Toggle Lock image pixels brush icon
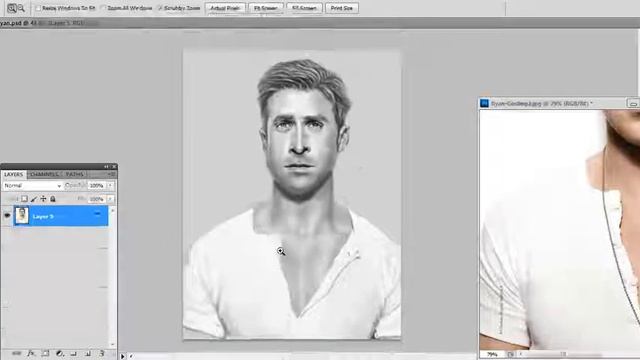The width and height of the screenshot is (640, 360). pyautogui.click(x=34, y=199)
